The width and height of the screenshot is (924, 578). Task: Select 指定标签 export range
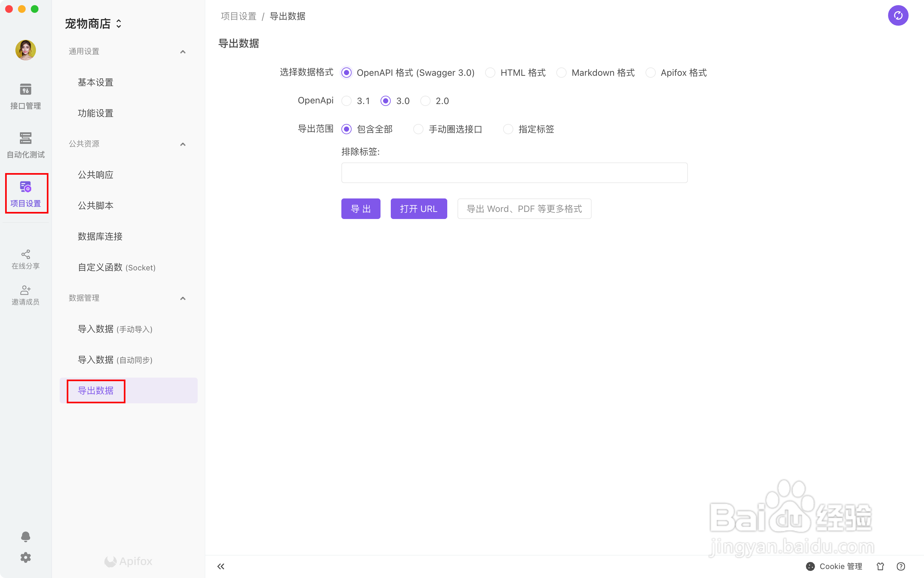[508, 129]
